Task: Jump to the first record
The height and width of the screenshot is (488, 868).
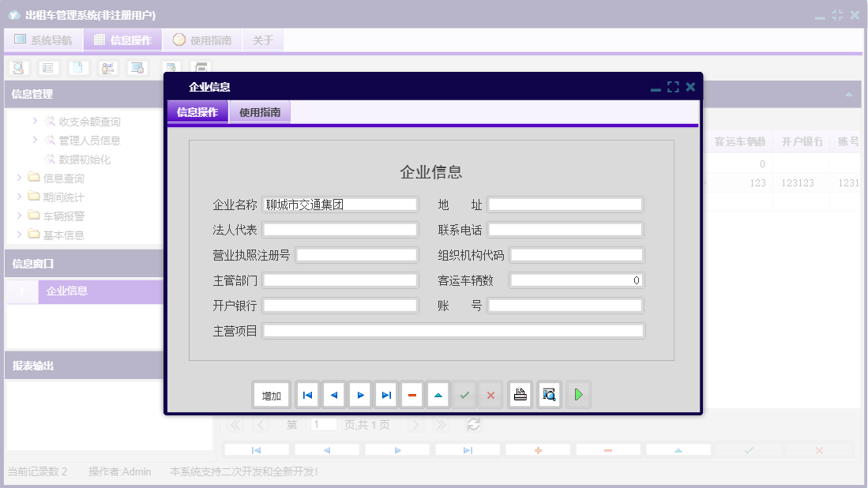Action: (x=307, y=394)
